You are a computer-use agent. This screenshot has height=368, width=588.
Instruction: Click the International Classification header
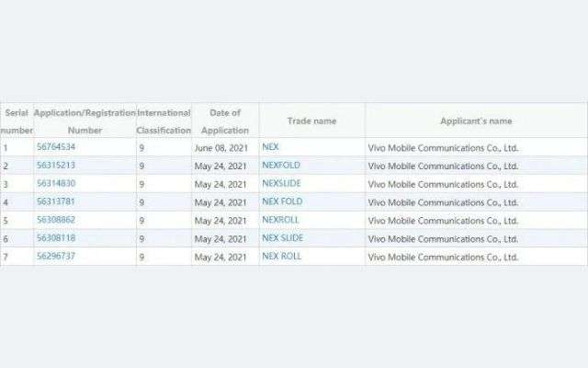[x=164, y=121]
